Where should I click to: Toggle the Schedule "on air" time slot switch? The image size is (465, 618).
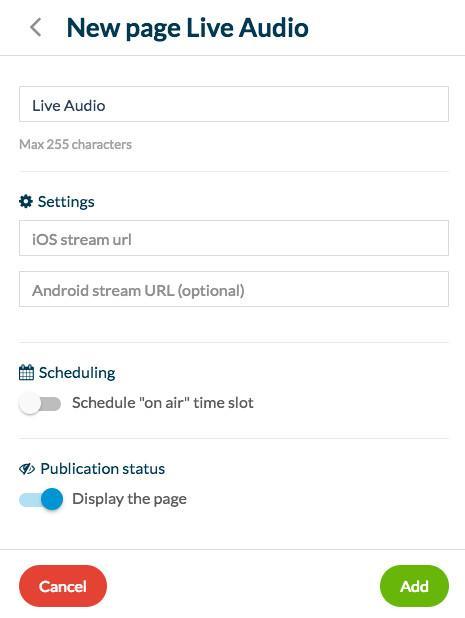point(40,403)
